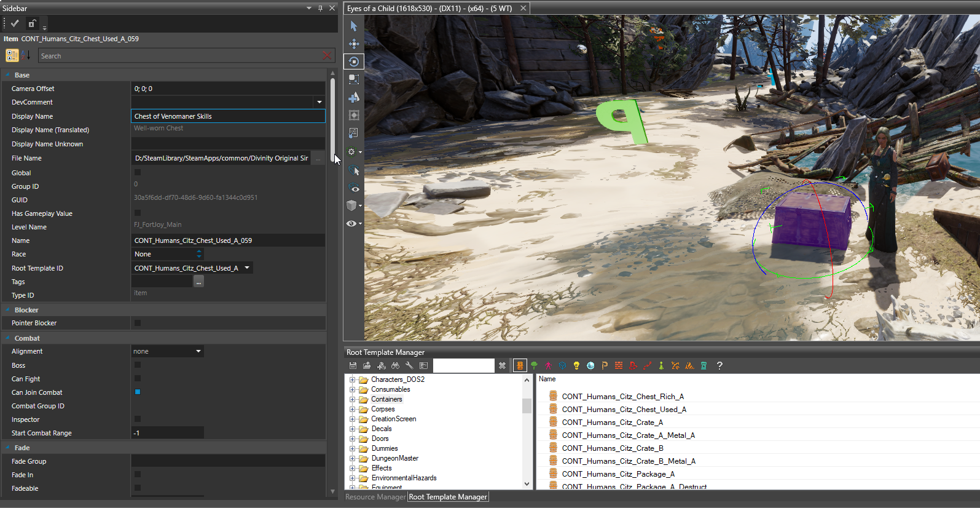Click the binoculars find icon
The height and width of the screenshot is (508, 980).
click(x=395, y=365)
